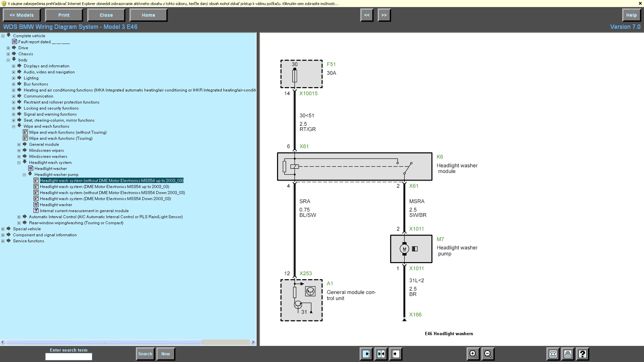Click the search term input field

click(x=69, y=357)
